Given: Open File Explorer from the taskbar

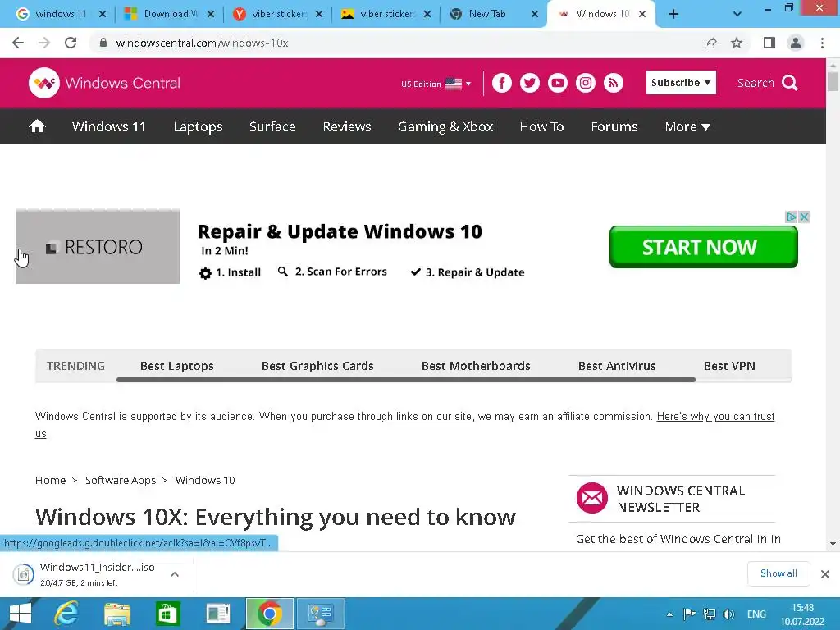Looking at the screenshot, I should (117, 614).
